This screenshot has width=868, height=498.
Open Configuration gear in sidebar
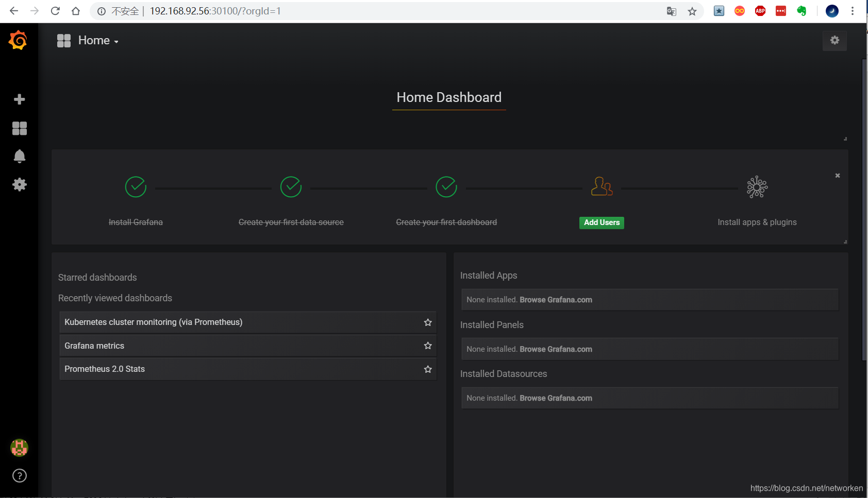19,184
